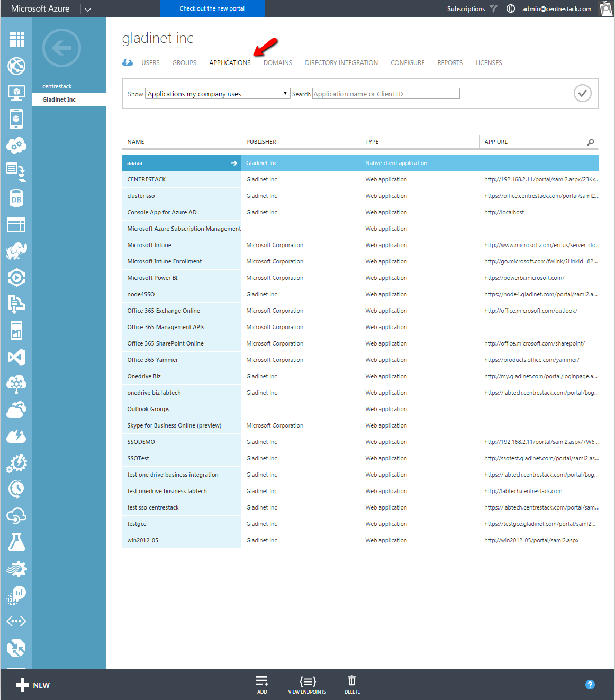Select 'Microsoft Intune Enrollment' application name
The image size is (615, 700).
coord(165,261)
